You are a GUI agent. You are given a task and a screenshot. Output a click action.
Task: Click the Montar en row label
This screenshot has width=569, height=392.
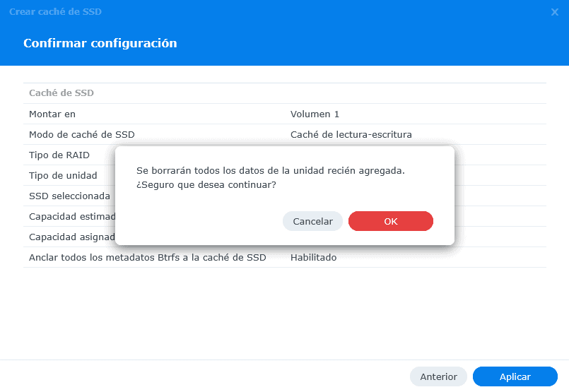tap(52, 114)
